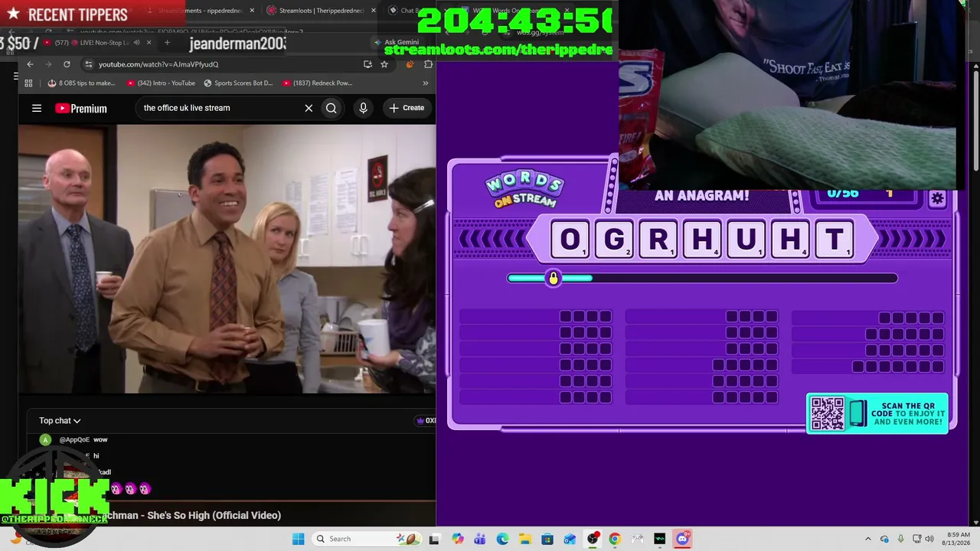Open the "8 OBS tips to make..." bookmark
The width and height of the screenshot is (980, 551).
tap(82, 83)
